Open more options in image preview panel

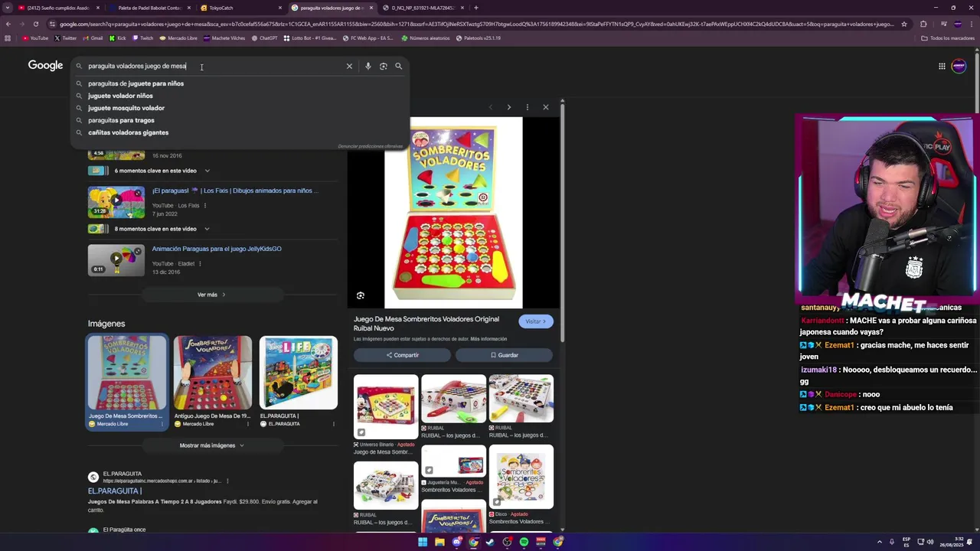[527, 107]
